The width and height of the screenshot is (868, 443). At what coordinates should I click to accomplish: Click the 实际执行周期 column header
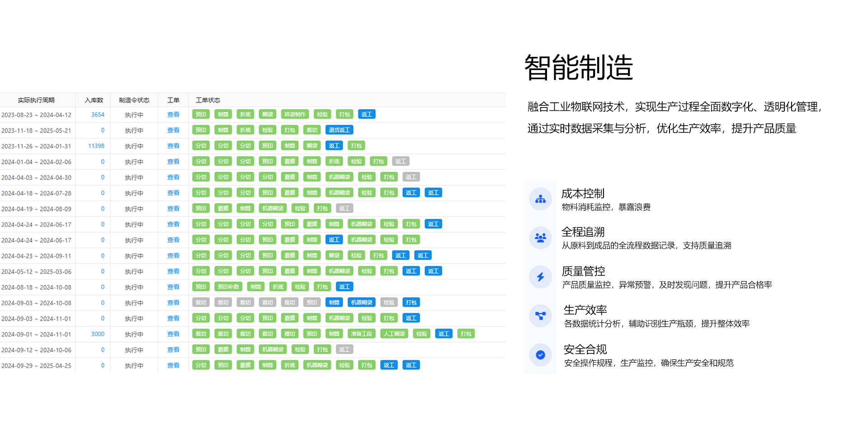coord(36,100)
